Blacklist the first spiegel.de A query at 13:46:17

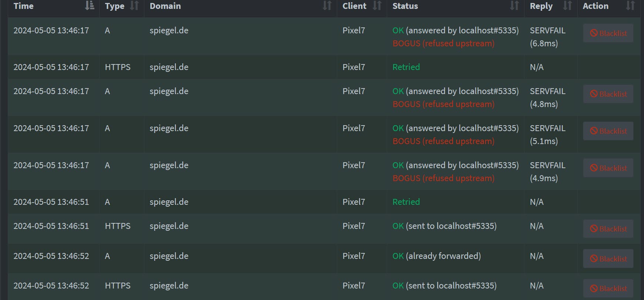pyautogui.click(x=608, y=33)
